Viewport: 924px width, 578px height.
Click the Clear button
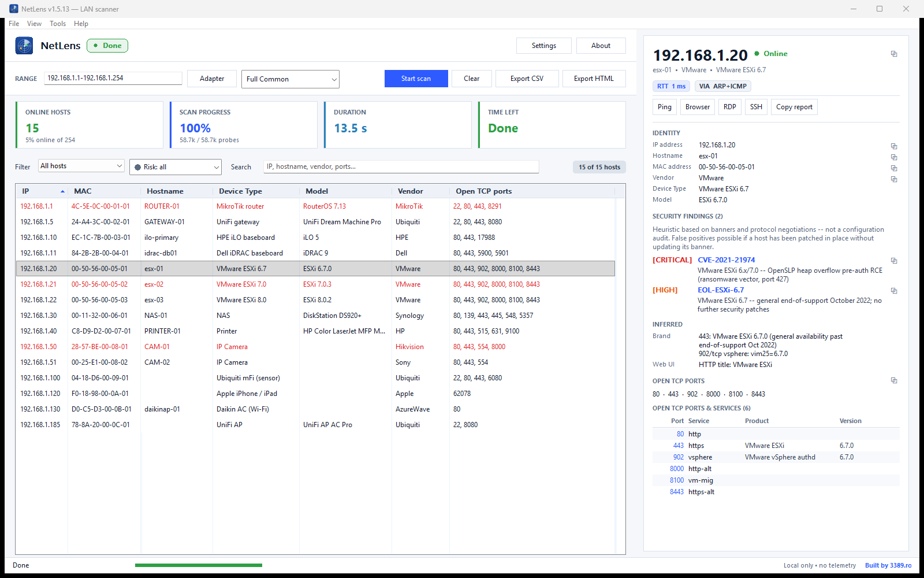pyautogui.click(x=472, y=79)
